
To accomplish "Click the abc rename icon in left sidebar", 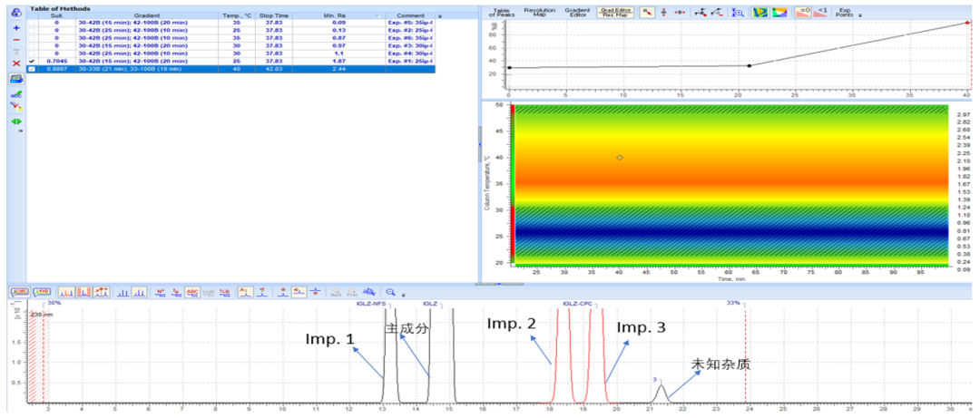I will (x=16, y=93).
